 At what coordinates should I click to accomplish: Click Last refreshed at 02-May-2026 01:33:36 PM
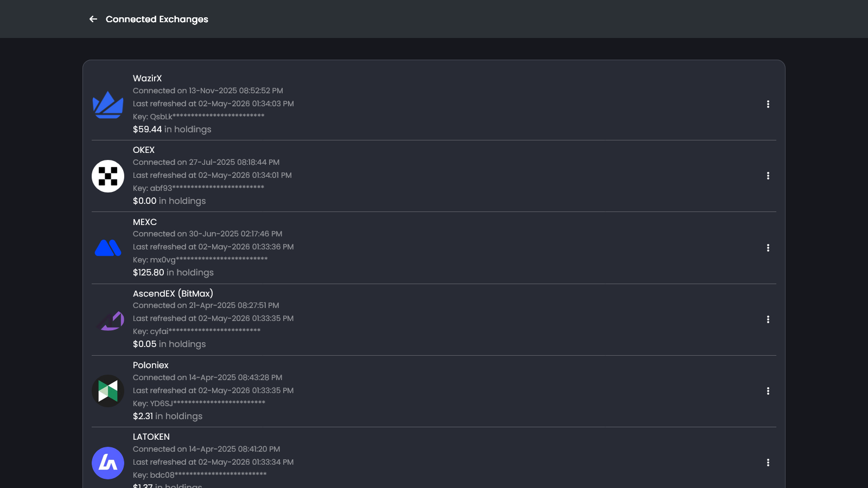click(x=213, y=247)
